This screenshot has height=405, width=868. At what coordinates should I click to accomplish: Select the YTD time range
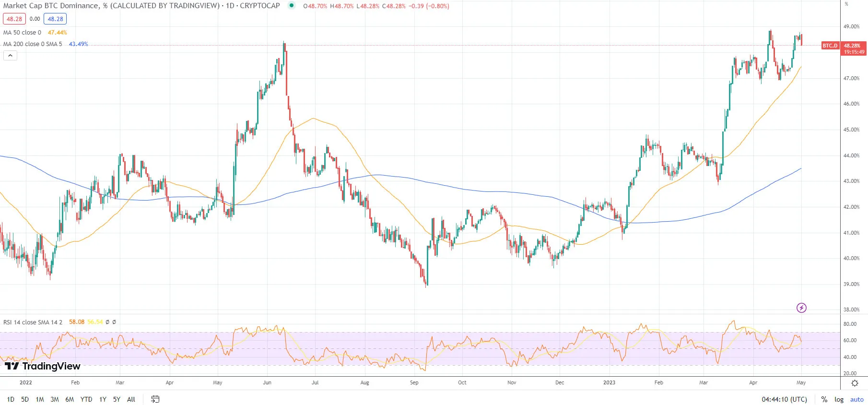click(x=86, y=399)
